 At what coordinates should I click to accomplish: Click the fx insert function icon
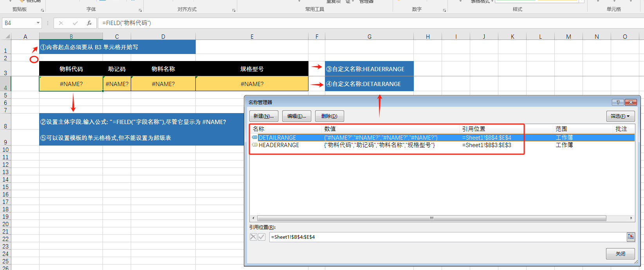point(89,23)
